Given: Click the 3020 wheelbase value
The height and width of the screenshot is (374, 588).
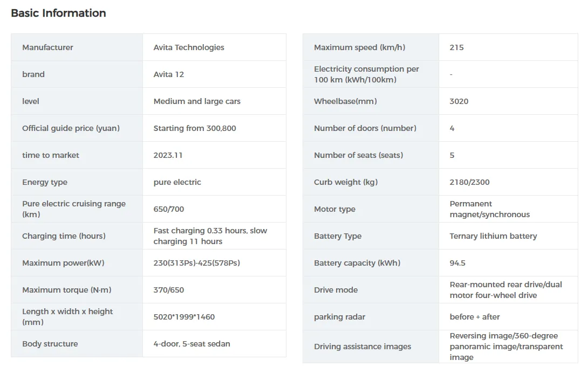Looking at the screenshot, I should click(x=459, y=101).
